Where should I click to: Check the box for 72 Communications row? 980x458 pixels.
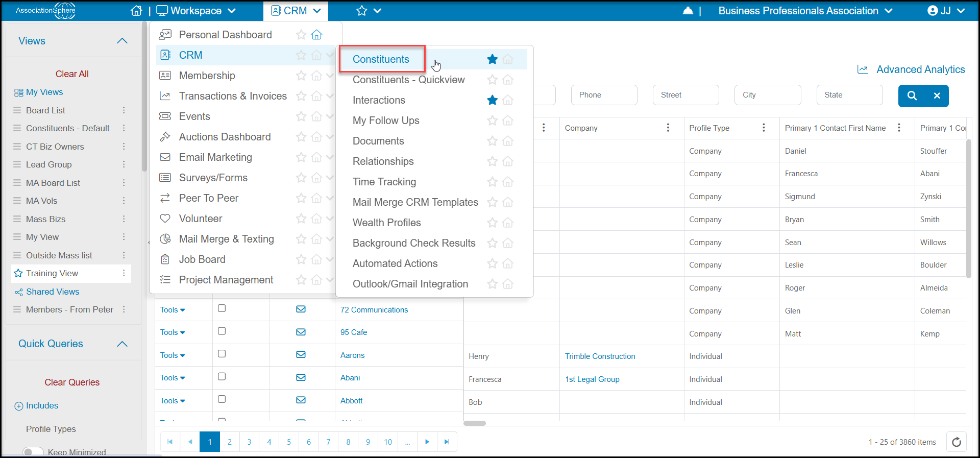click(x=222, y=308)
